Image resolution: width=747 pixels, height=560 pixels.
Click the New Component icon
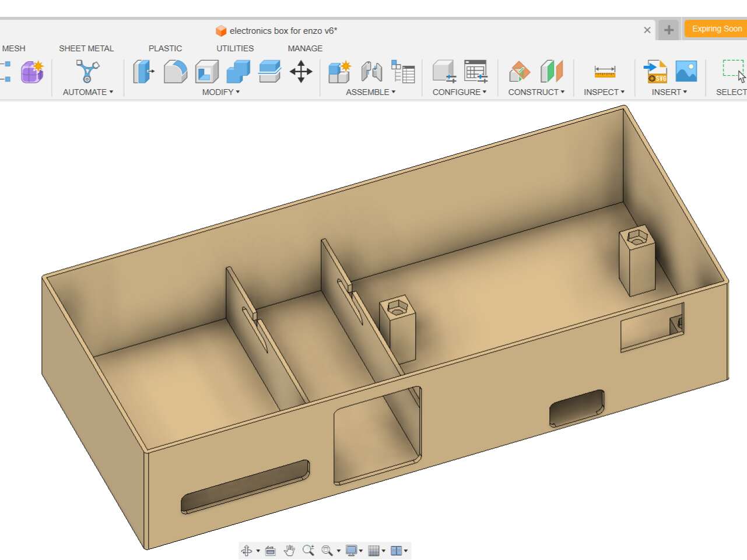[339, 72]
